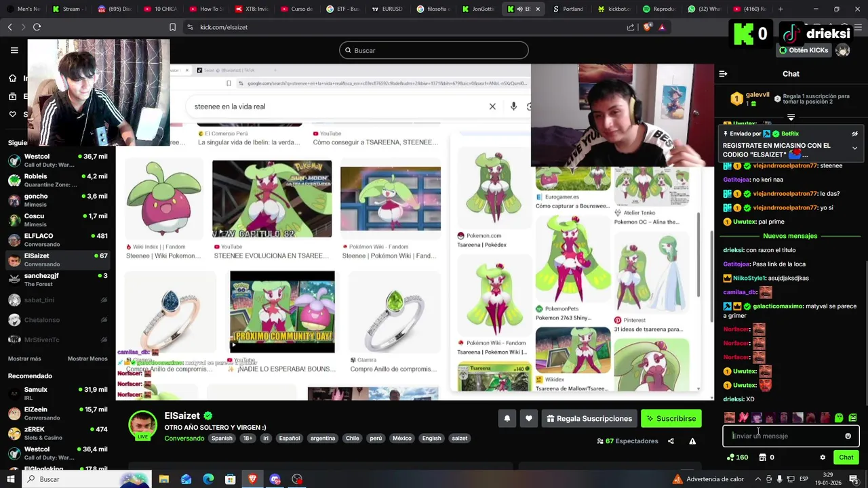Open the goncho channel in the sidebar
This screenshot has height=488, width=868.
pyautogui.click(x=58, y=200)
